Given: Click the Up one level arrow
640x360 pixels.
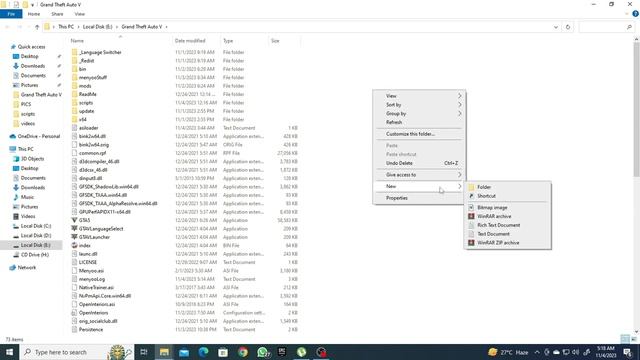Looking at the screenshot, I should click(x=37, y=27).
